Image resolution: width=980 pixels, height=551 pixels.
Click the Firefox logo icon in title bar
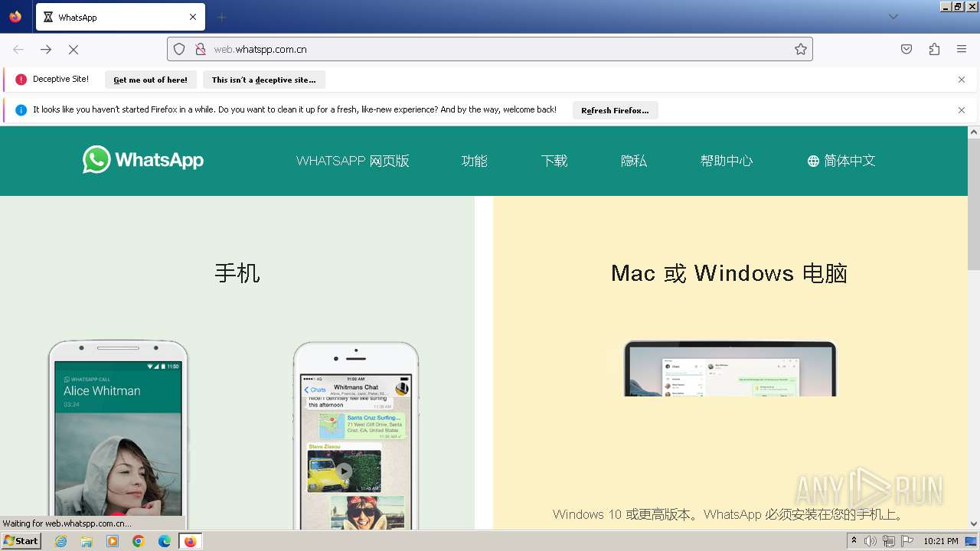(x=15, y=17)
